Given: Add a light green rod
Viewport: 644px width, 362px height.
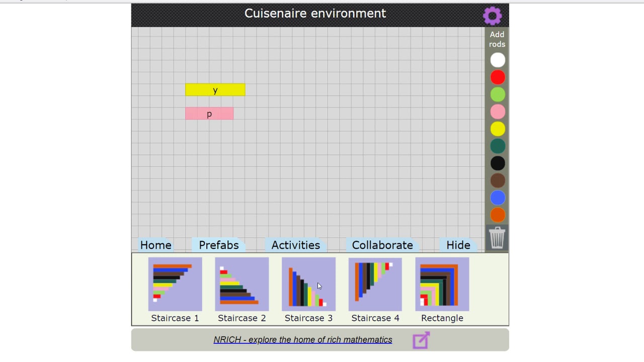Looking at the screenshot, I should click(x=498, y=95).
